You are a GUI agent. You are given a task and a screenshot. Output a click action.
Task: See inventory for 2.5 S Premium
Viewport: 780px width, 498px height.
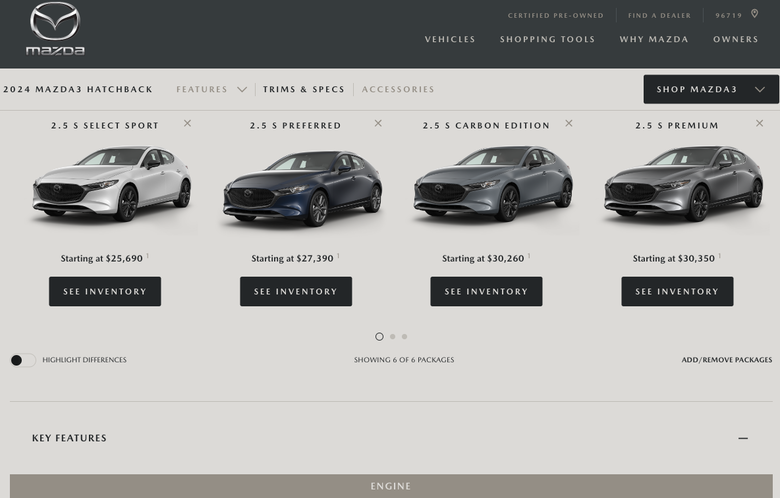pos(677,292)
